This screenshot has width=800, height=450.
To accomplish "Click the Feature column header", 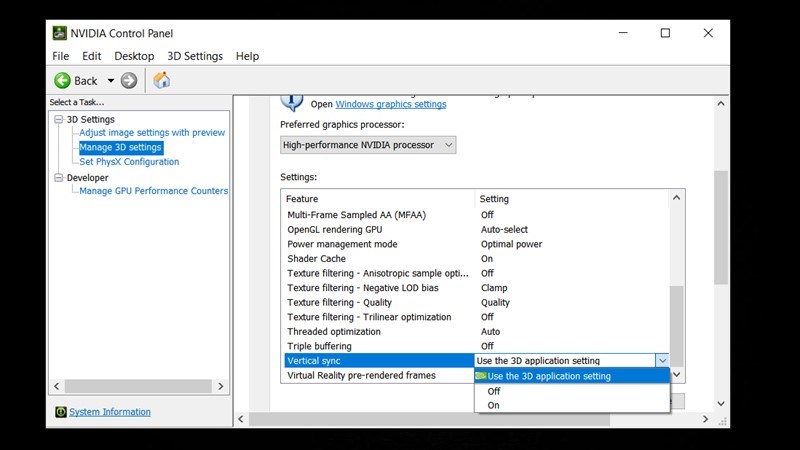I will (378, 199).
